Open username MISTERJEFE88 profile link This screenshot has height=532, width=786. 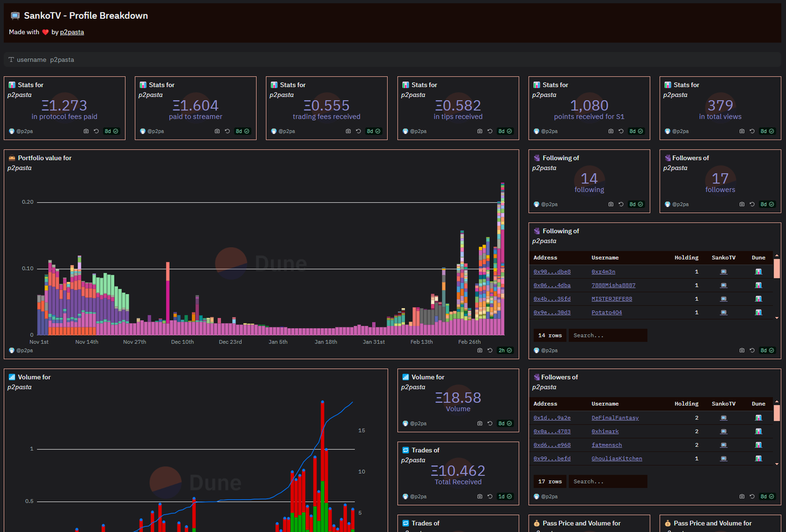(x=612, y=299)
